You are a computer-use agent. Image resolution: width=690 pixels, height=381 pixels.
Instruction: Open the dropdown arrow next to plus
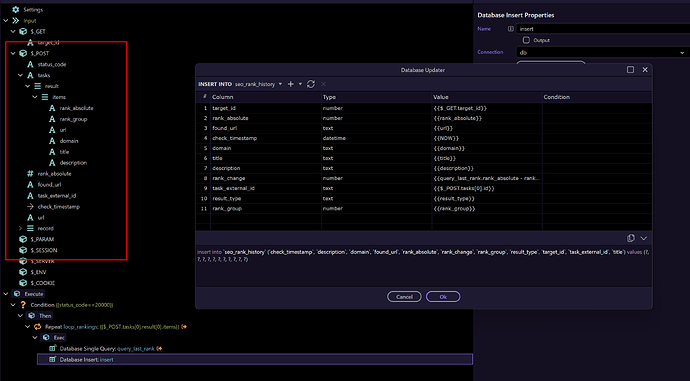301,84
